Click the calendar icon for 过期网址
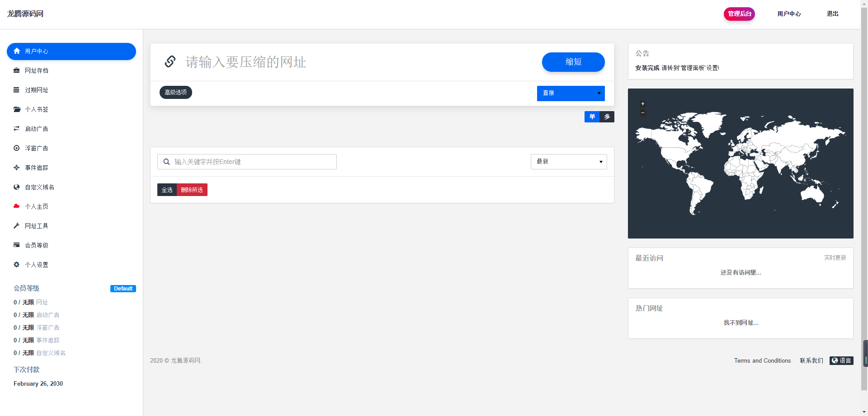The width and height of the screenshot is (868, 416). pos(17,90)
